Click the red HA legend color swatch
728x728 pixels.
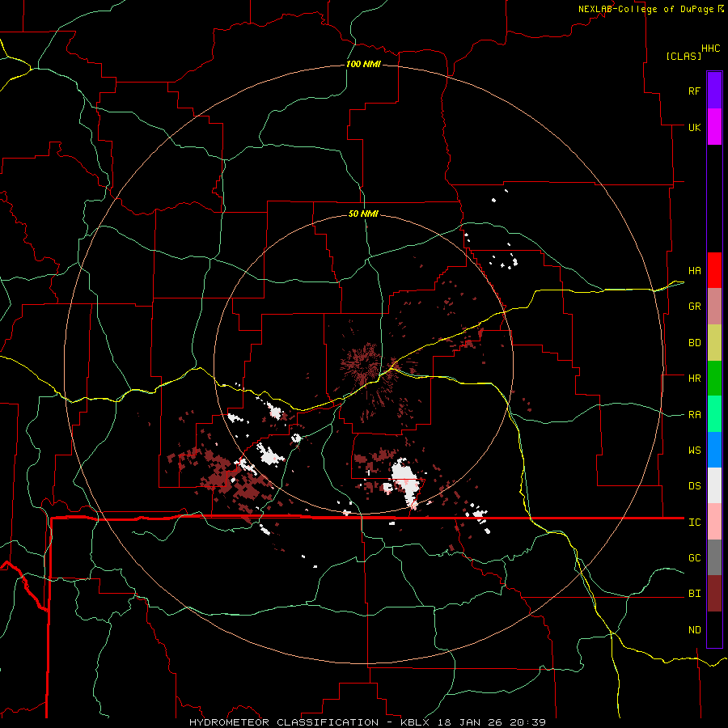(x=714, y=270)
